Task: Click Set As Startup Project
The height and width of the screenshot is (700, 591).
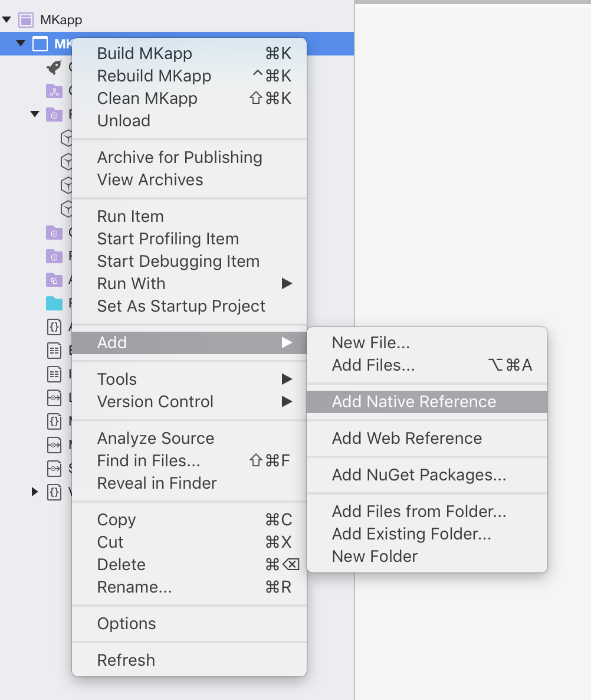Action: click(x=180, y=306)
